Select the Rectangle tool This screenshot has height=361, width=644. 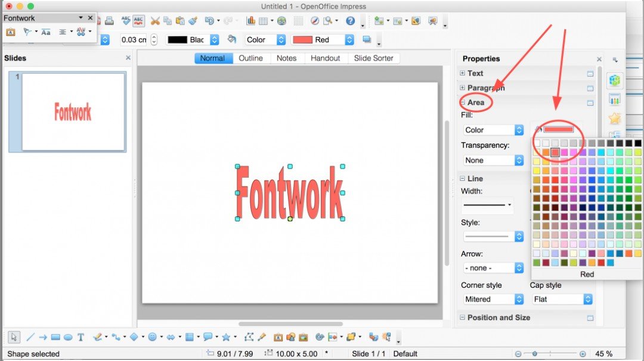[55, 337]
